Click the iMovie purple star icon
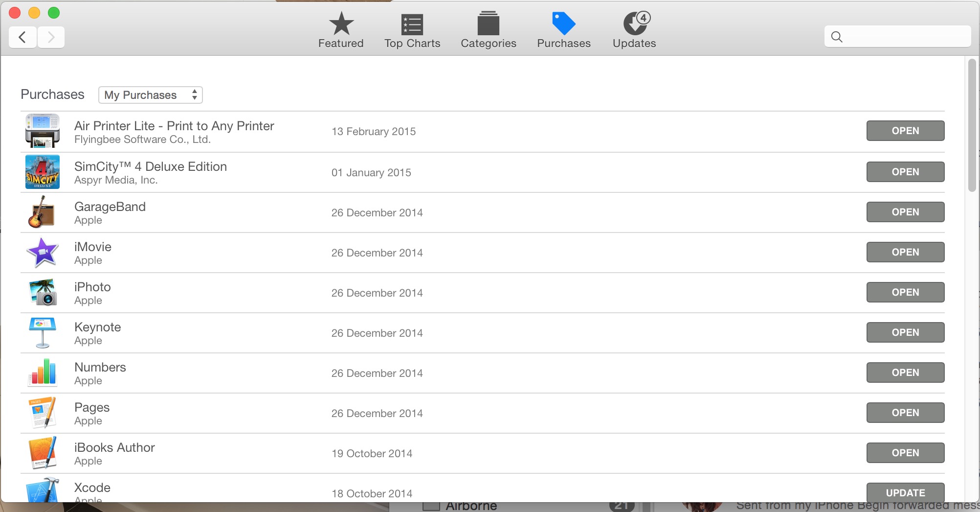980x512 pixels. [43, 252]
